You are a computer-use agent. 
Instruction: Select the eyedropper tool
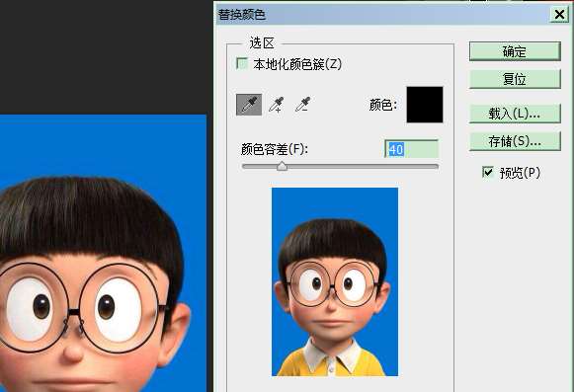[249, 105]
